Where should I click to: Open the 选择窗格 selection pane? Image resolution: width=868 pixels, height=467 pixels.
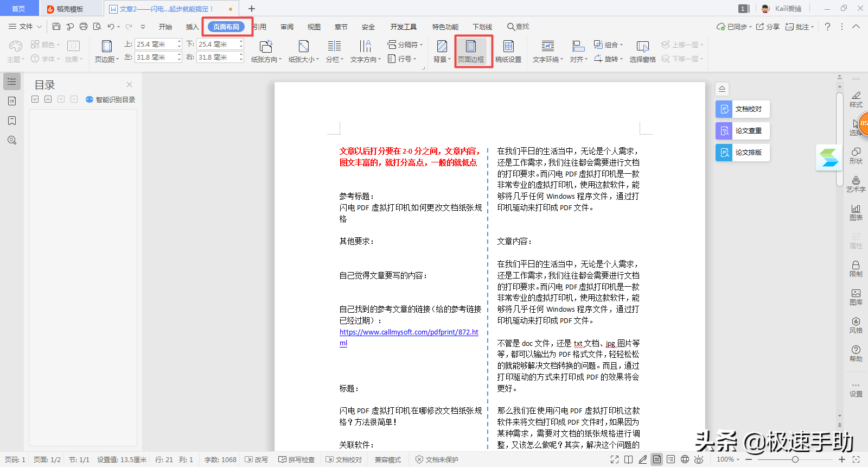(x=642, y=51)
